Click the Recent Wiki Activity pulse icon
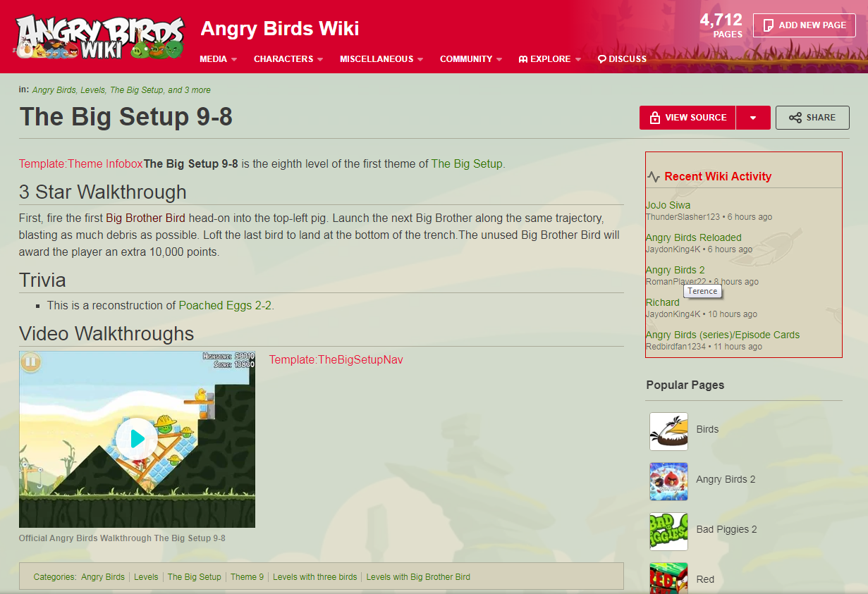Screen dimensions: 868x594 (x=654, y=177)
